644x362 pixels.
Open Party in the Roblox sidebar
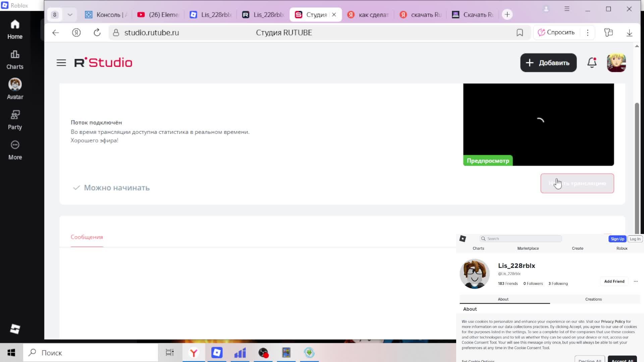(x=15, y=120)
